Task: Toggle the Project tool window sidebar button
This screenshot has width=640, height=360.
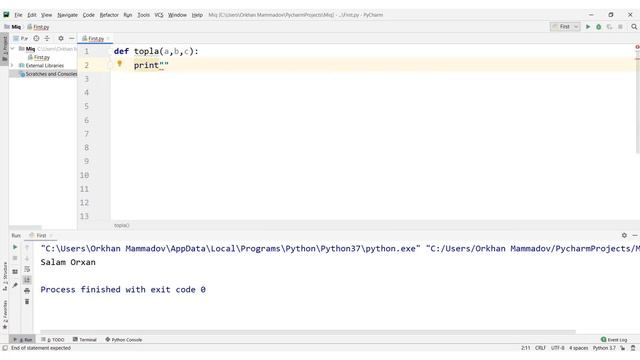Action: coord(4,48)
